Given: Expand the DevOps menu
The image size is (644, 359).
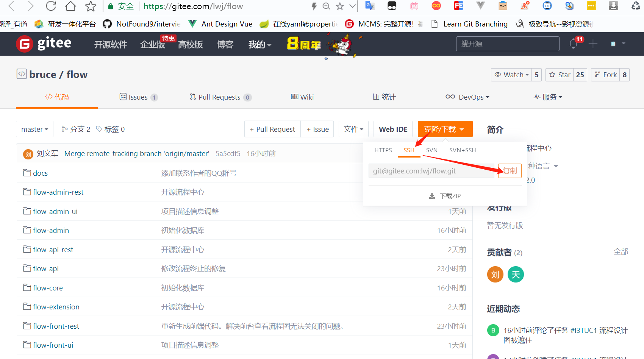Looking at the screenshot, I should click(x=467, y=97).
